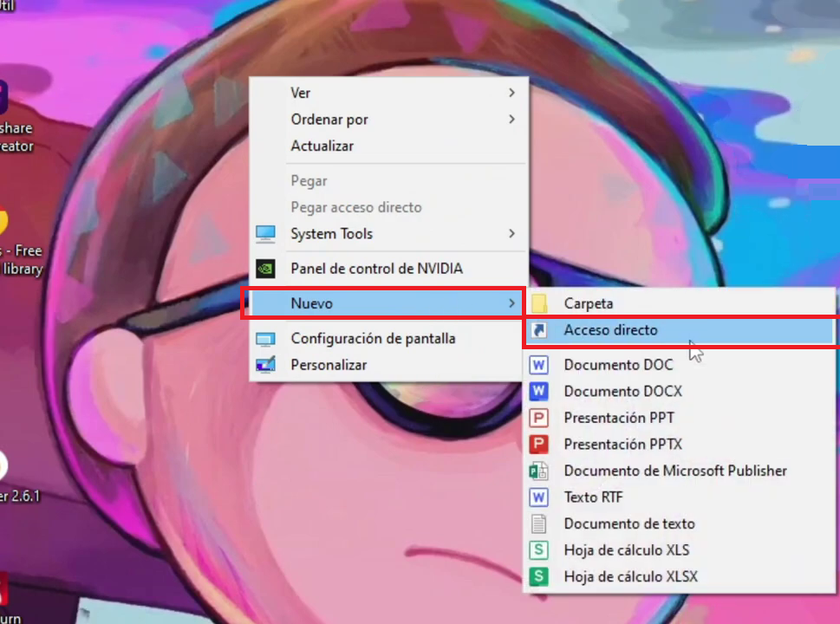This screenshot has width=840, height=624.
Task: Click the green Hoja de cálculo XLSX icon
Action: [539, 576]
